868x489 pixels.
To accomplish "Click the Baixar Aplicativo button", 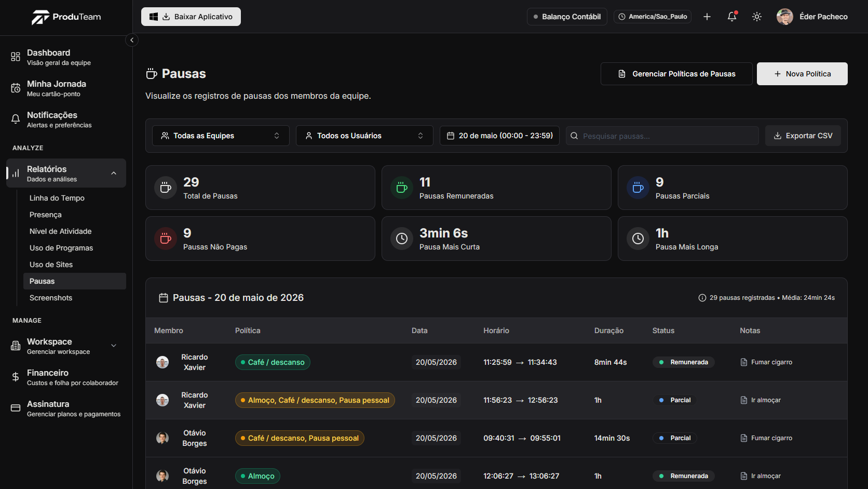I will [191, 17].
